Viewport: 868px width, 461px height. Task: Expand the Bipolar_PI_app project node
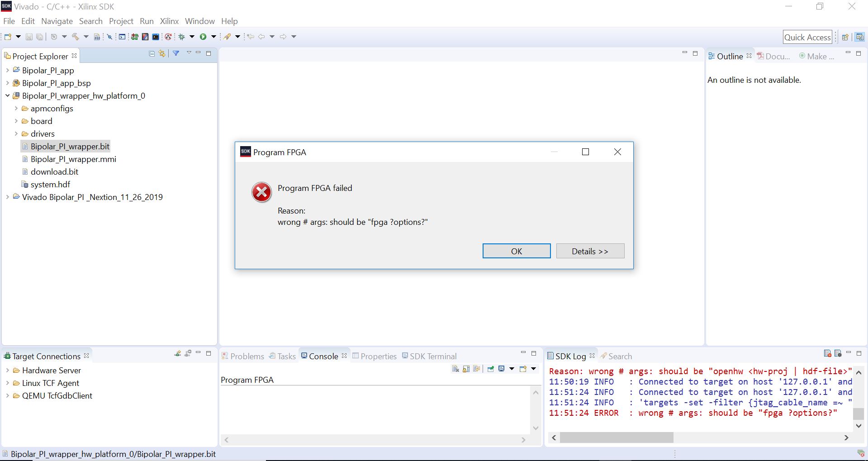pos(7,70)
